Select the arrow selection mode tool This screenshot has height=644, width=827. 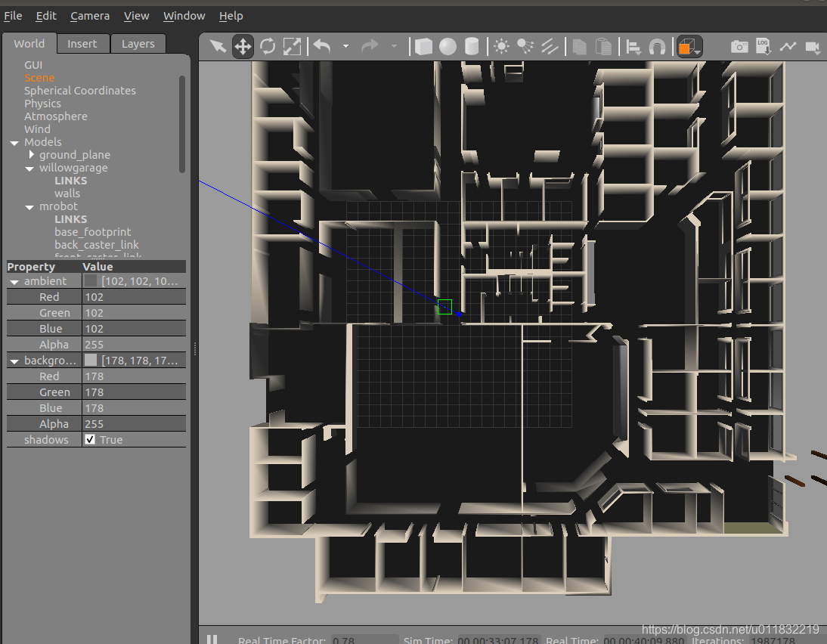click(x=217, y=46)
